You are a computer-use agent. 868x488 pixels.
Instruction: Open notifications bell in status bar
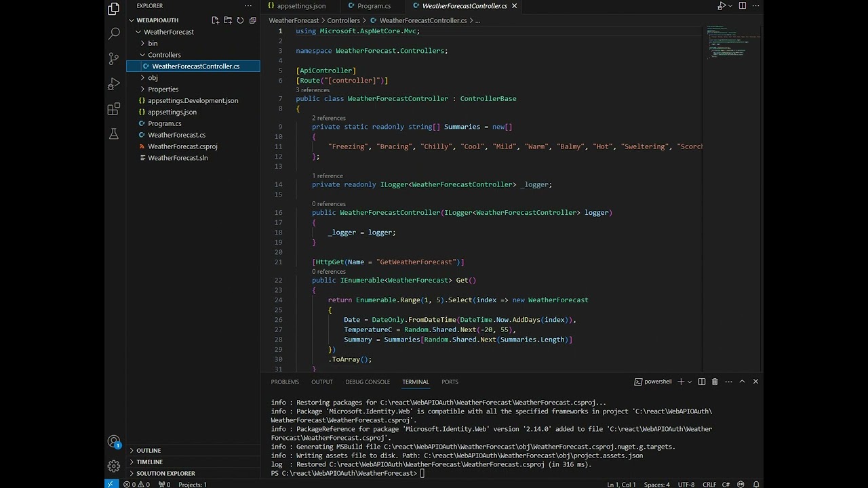pos(756,485)
